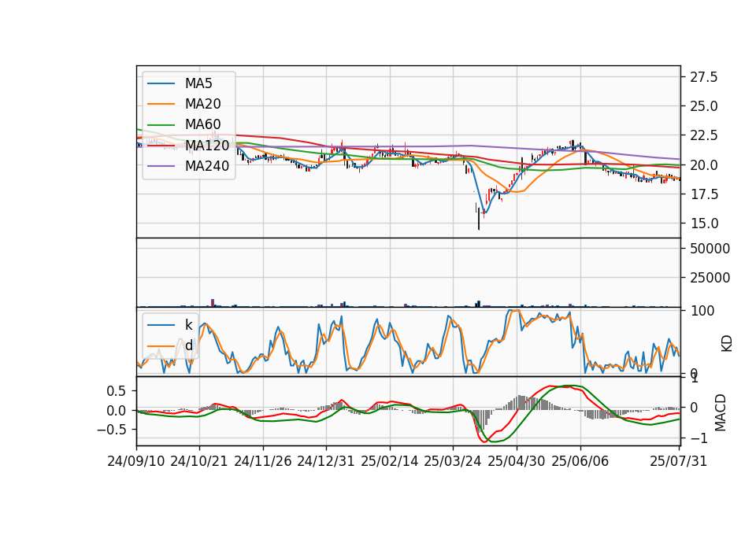The width and height of the screenshot is (756, 543).
Task: Click the purple MA240 legend line sample
Action: coord(161,166)
